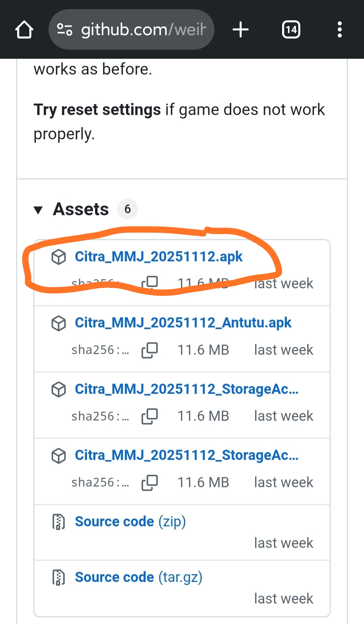
Task: Download Citra_MMJ_20251112.apk
Action: coord(158,257)
